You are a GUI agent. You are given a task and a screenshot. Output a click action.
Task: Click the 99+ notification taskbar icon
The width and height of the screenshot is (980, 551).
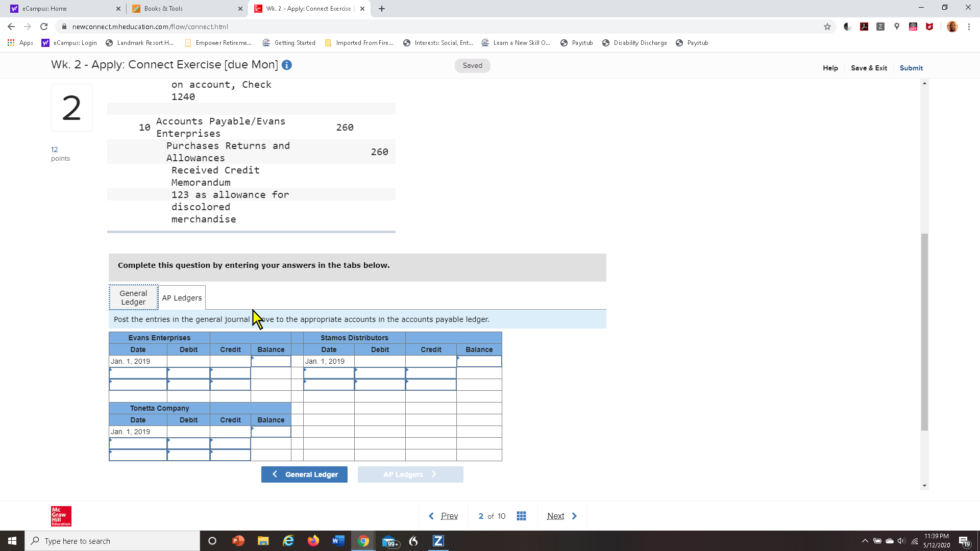click(x=389, y=541)
